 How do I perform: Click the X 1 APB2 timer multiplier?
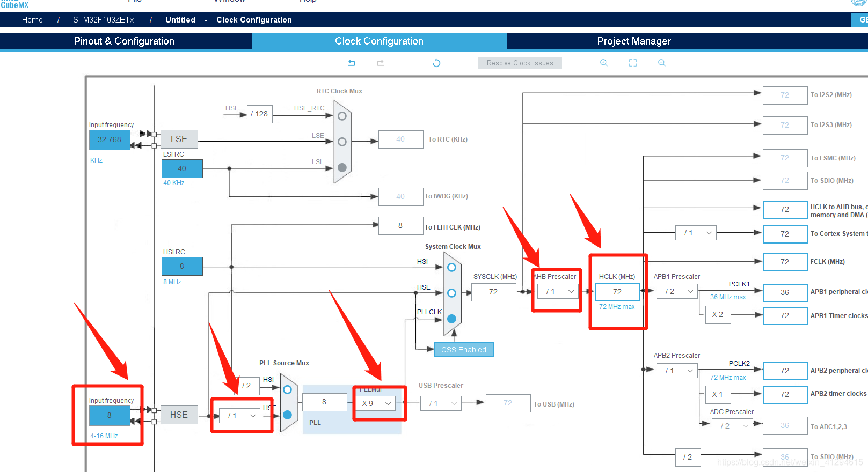(x=718, y=394)
